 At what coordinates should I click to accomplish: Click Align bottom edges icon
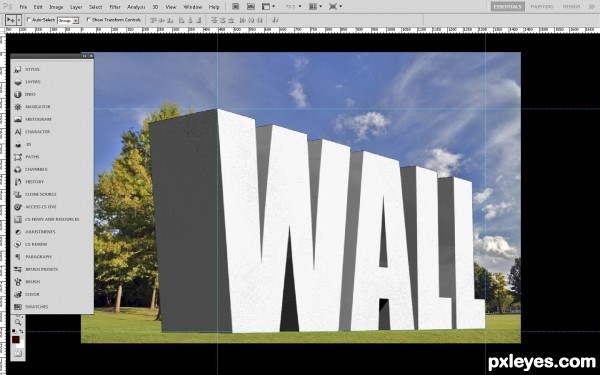(x=170, y=20)
